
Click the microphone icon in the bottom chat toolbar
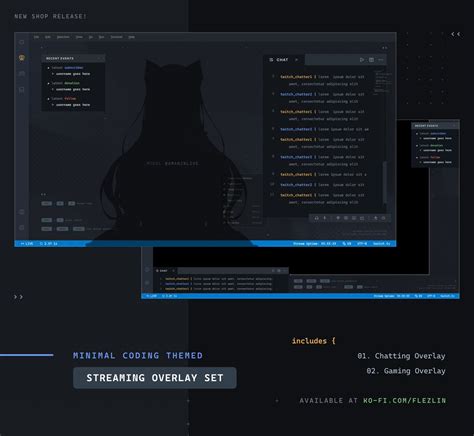point(325,218)
